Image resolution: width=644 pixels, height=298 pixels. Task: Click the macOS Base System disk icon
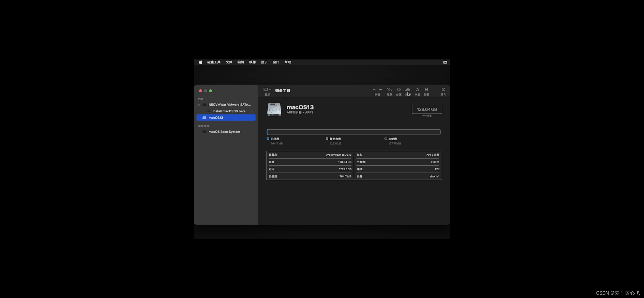tap(204, 132)
